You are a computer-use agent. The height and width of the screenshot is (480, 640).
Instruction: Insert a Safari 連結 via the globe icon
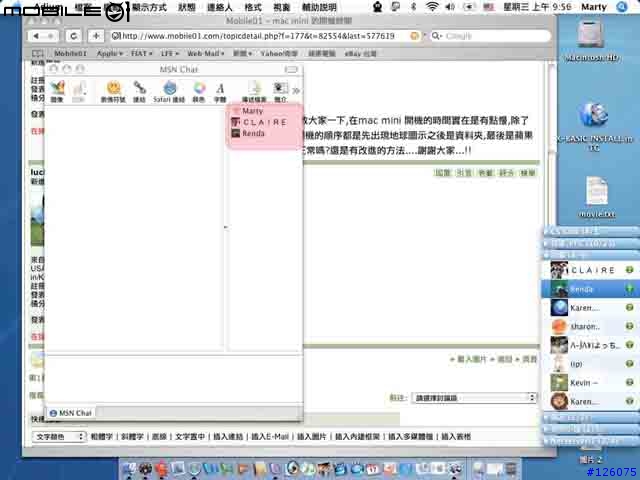point(169,91)
